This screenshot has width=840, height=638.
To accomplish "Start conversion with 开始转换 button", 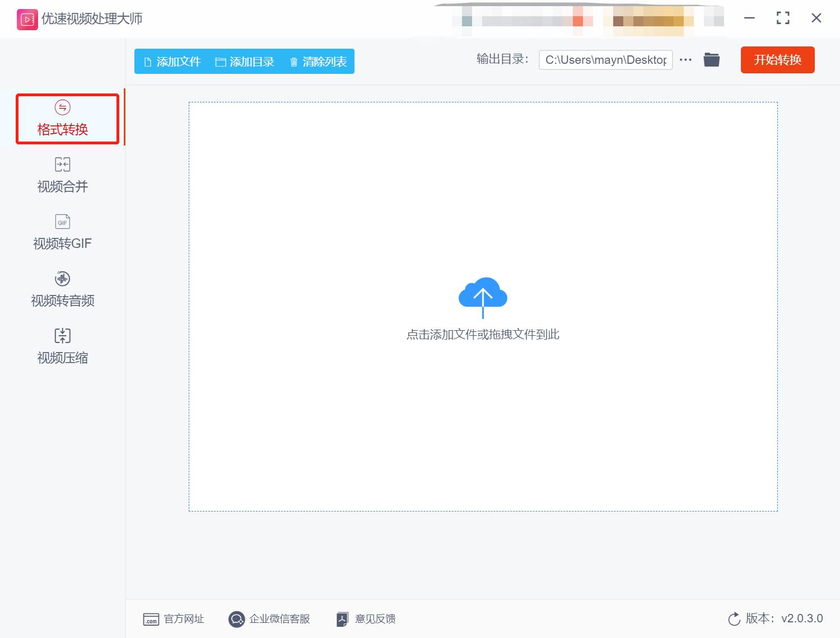I will click(777, 60).
